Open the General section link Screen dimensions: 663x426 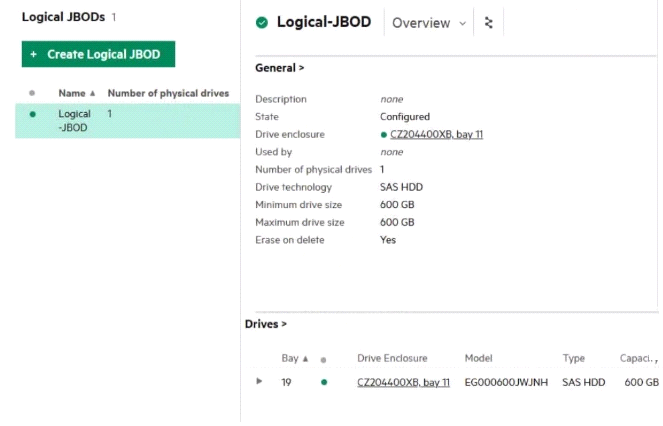(280, 68)
